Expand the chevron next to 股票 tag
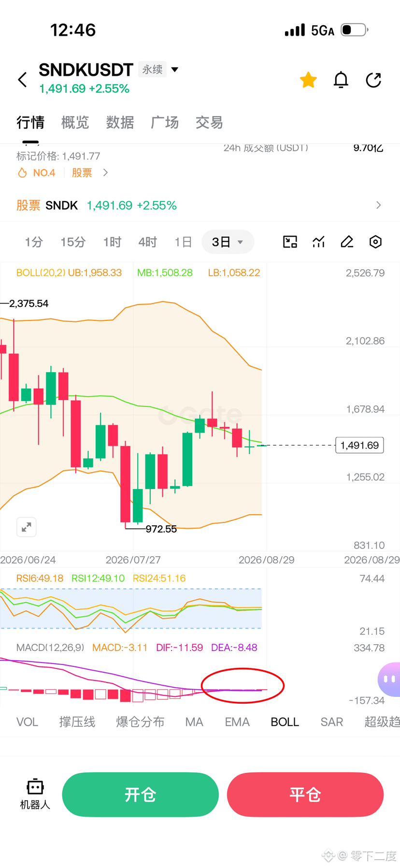The width and height of the screenshot is (400, 868). [105, 173]
